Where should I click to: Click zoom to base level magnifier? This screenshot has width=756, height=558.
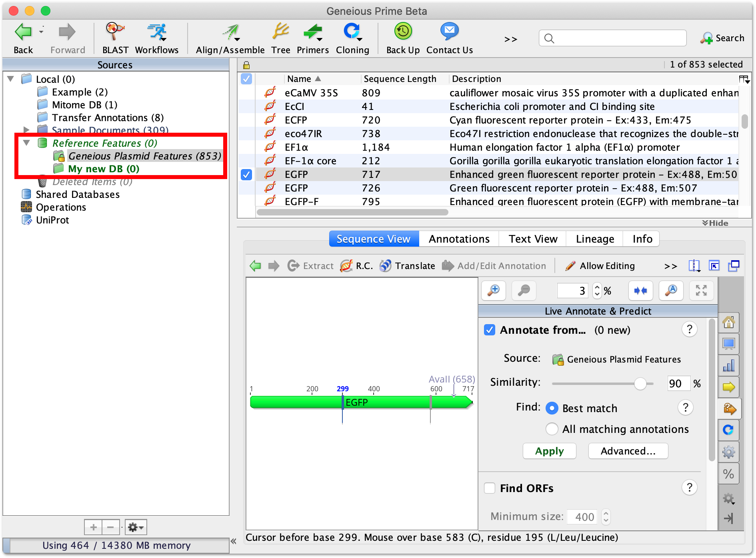click(x=671, y=291)
